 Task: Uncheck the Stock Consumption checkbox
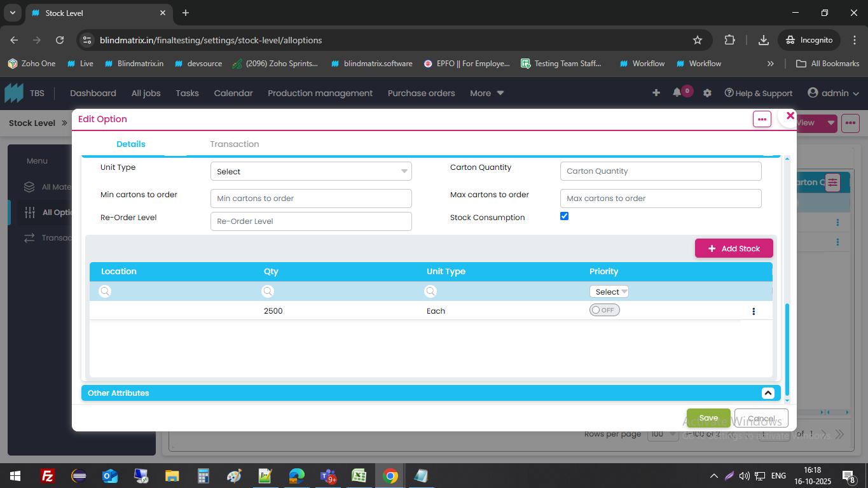pos(564,216)
